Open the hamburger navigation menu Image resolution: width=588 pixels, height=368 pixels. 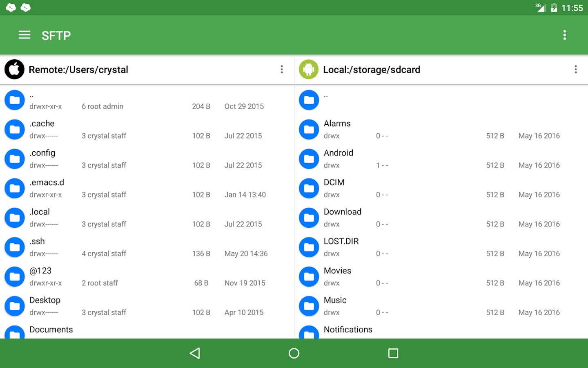tap(24, 35)
